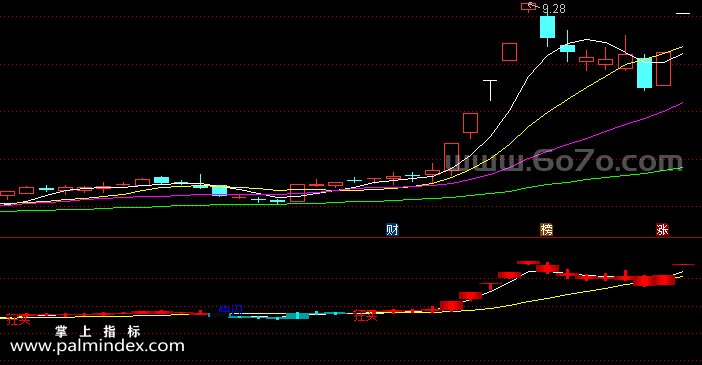This screenshot has width=702, height=365.
Task: Open the www.palmindex.com watermark link
Action: pyautogui.click(x=97, y=346)
